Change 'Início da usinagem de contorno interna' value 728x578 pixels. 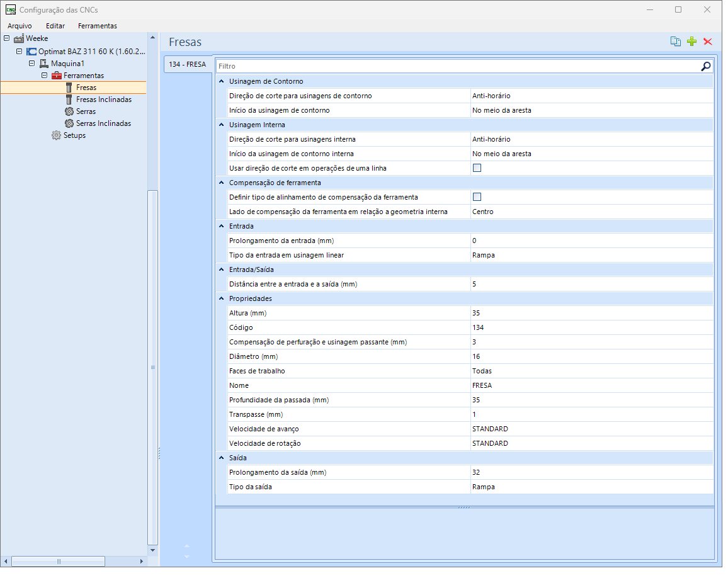click(592, 154)
